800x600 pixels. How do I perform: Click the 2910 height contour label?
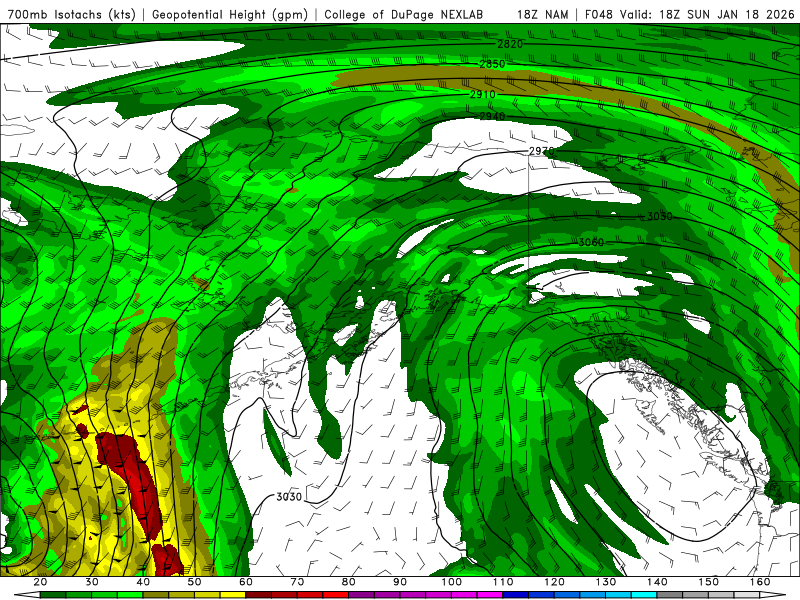click(x=483, y=95)
